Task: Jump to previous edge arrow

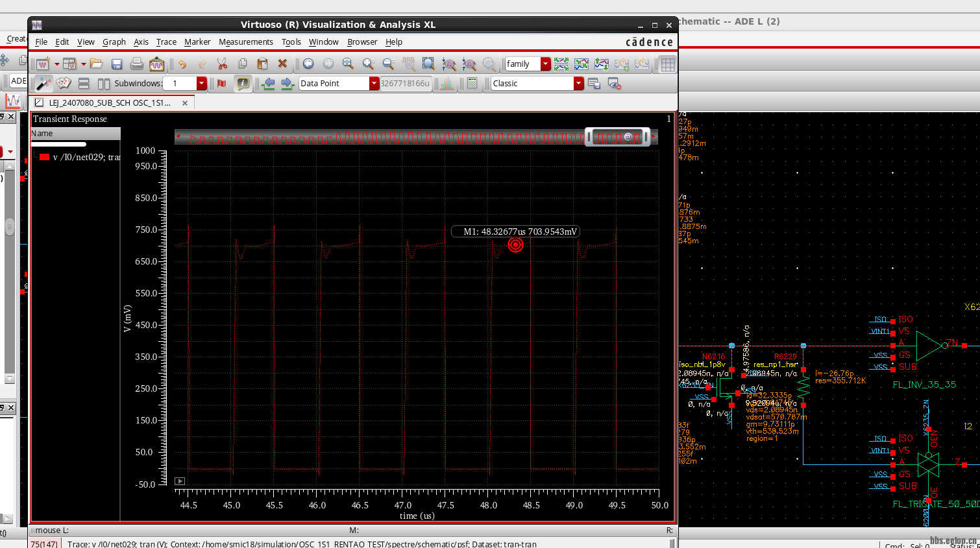Action: pyautogui.click(x=268, y=83)
